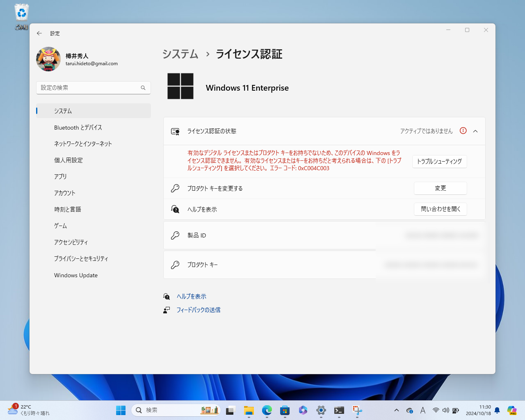The height and width of the screenshot is (420, 525).
Task: Click the help icon beside ヘルプを表示 row
Action: tap(175, 209)
